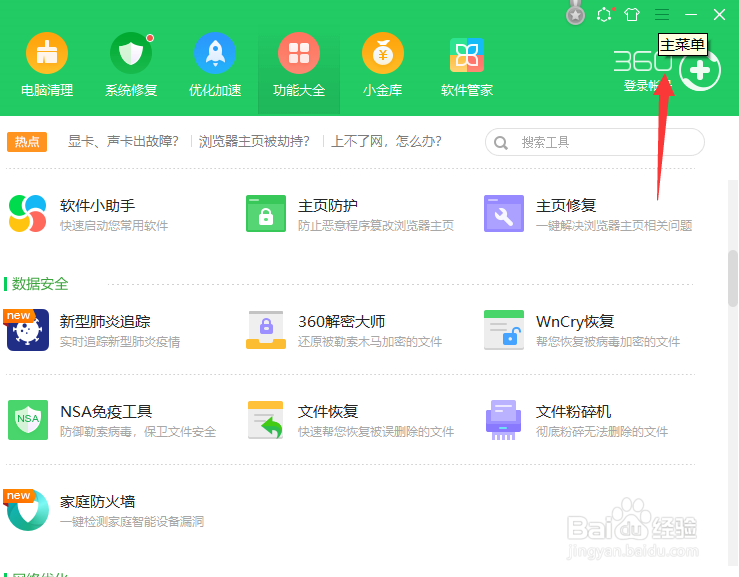Open link 上不了网,怎么办?

pyautogui.click(x=386, y=141)
